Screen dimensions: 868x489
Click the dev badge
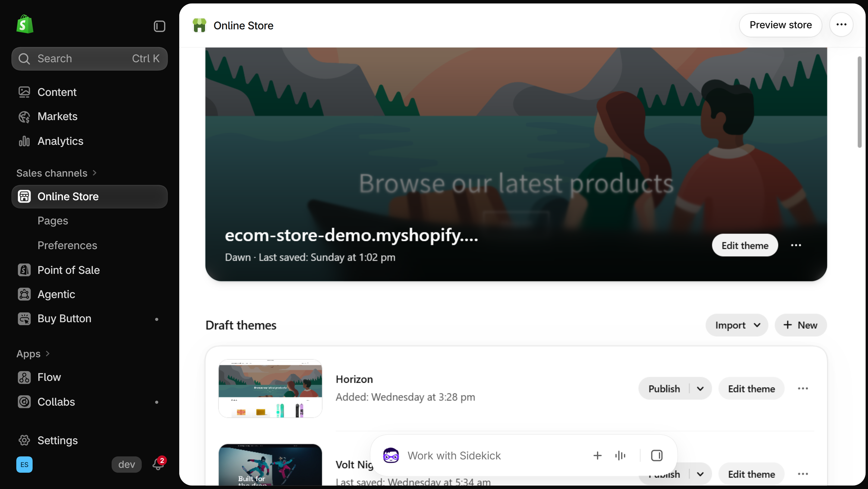pyautogui.click(x=127, y=464)
